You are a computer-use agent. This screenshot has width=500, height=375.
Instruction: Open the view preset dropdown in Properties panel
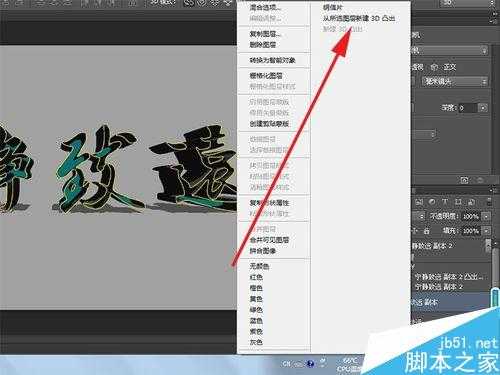pyautogui.click(x=450, y=51)
